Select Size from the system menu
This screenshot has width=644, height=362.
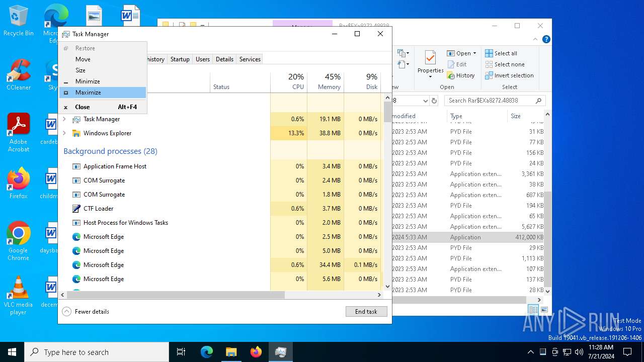103,70
